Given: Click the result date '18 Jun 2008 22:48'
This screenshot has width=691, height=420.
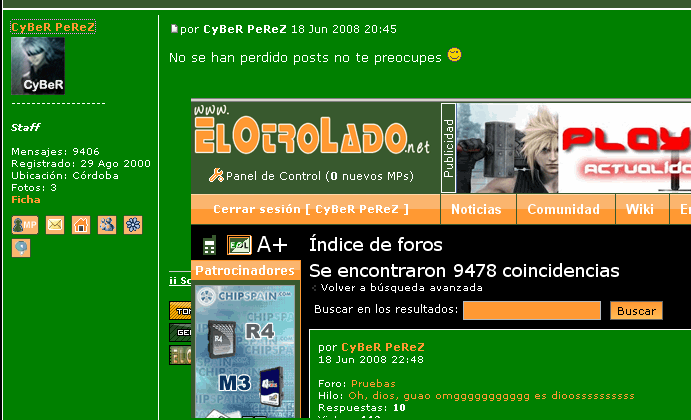Looking at the screenshot, I should pos(371,360).
